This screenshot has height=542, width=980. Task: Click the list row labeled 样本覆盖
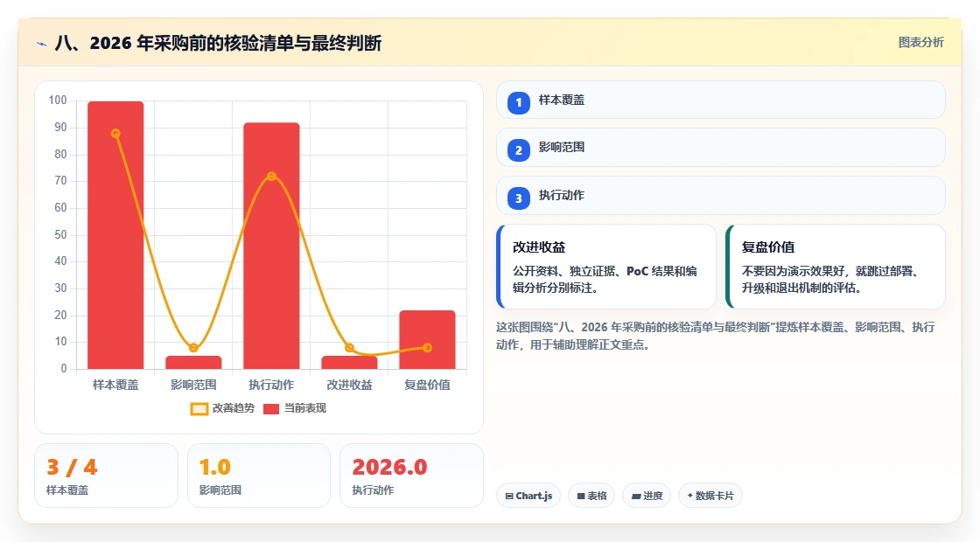click(x=721, y=100)
